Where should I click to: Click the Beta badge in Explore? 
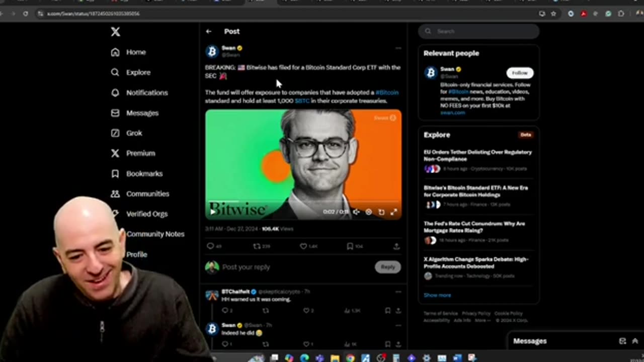coord(526,135)
